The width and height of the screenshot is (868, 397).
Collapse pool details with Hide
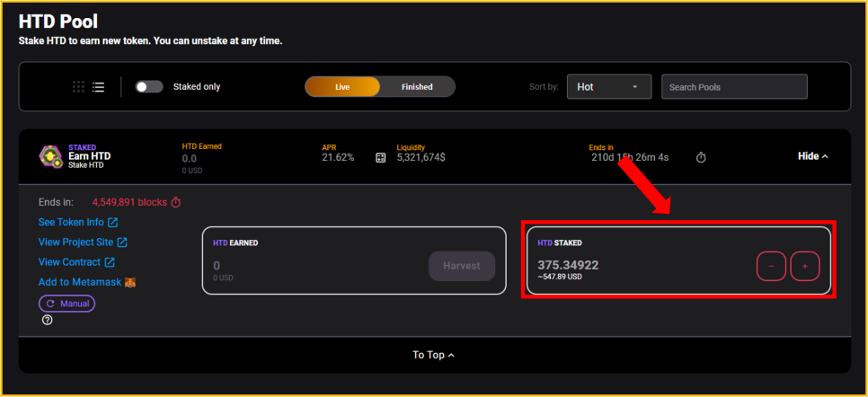tap(813, 156)
